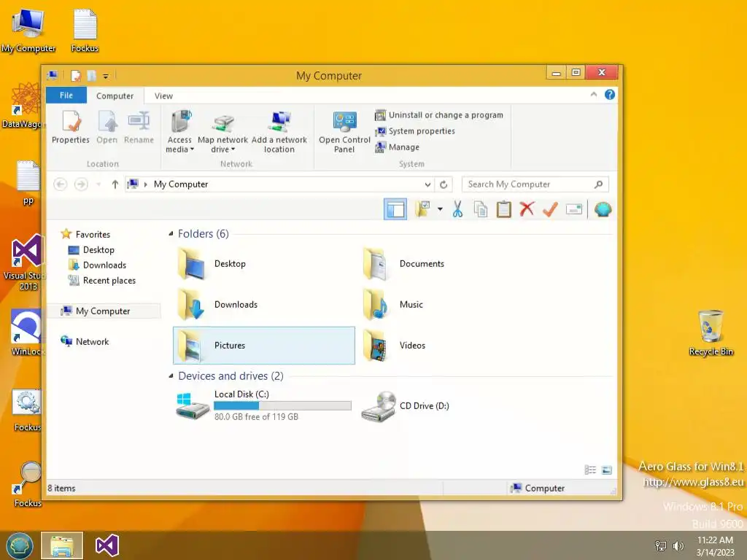Open Help via question mark icon

tap(610, 94)
